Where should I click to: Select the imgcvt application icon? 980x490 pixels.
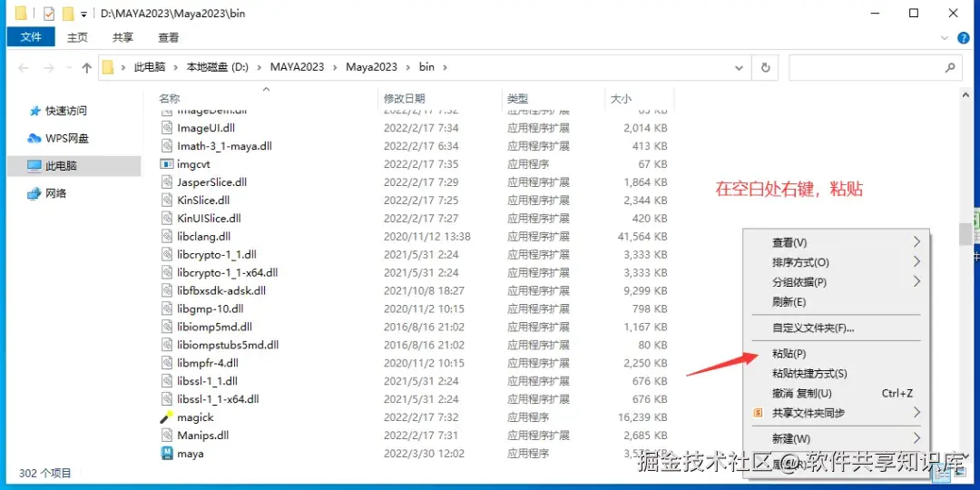(x=166, y=163)
